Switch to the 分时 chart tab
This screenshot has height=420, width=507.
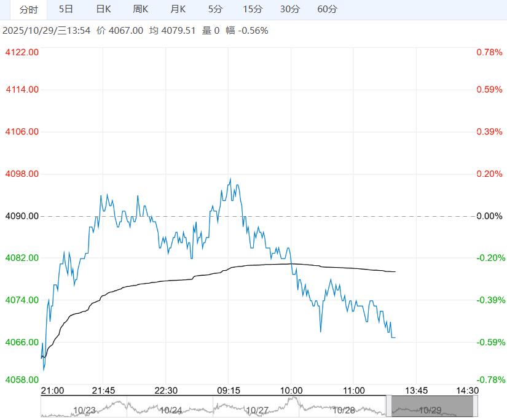(28, 10)
